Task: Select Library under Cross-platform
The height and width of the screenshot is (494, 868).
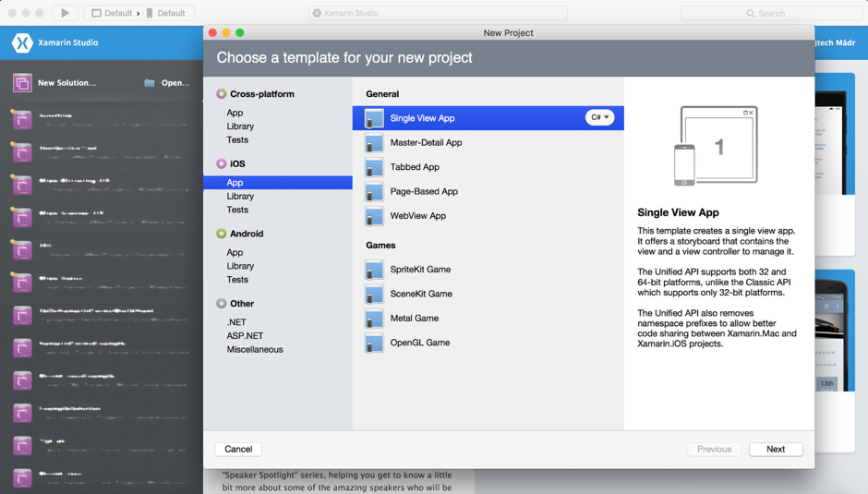Action: (240, 127)
